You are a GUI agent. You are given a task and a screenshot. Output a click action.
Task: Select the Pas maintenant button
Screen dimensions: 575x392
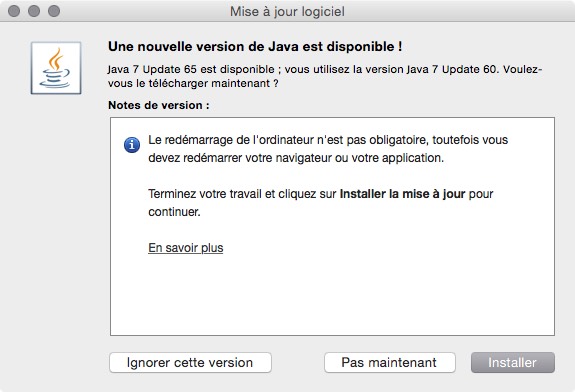[390, 362]
